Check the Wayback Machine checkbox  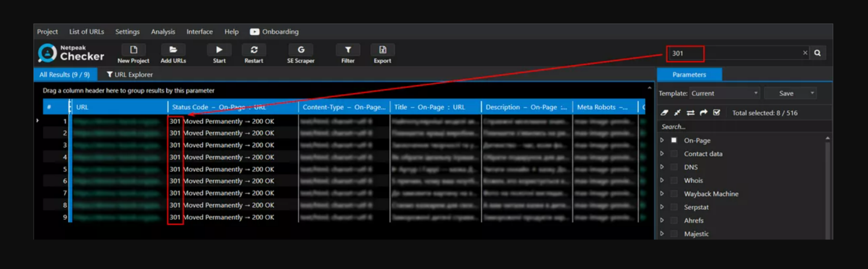tap(674, 193)
